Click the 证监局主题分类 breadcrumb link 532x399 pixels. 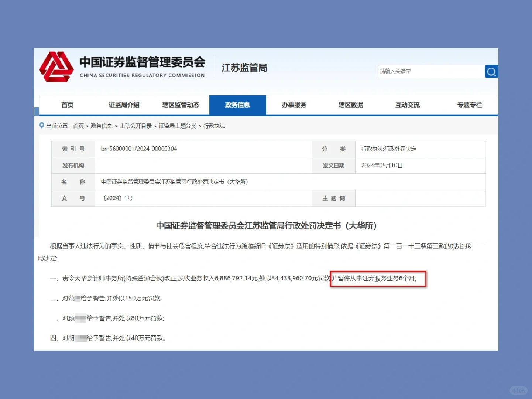(178, 126)
